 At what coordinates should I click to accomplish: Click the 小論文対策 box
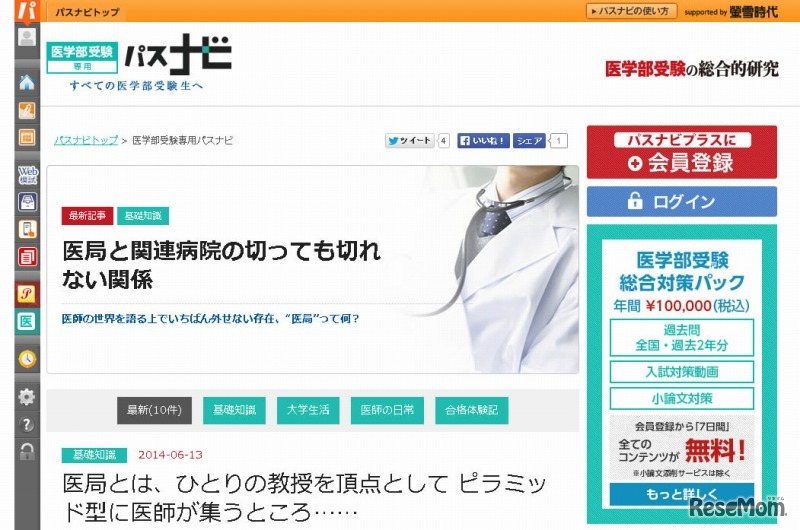[x=682, y=398]
